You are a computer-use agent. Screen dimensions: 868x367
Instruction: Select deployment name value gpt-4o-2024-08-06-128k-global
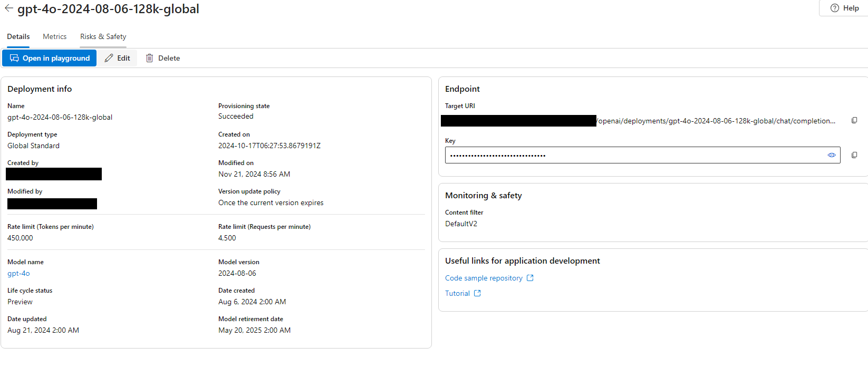pos(60,117)
